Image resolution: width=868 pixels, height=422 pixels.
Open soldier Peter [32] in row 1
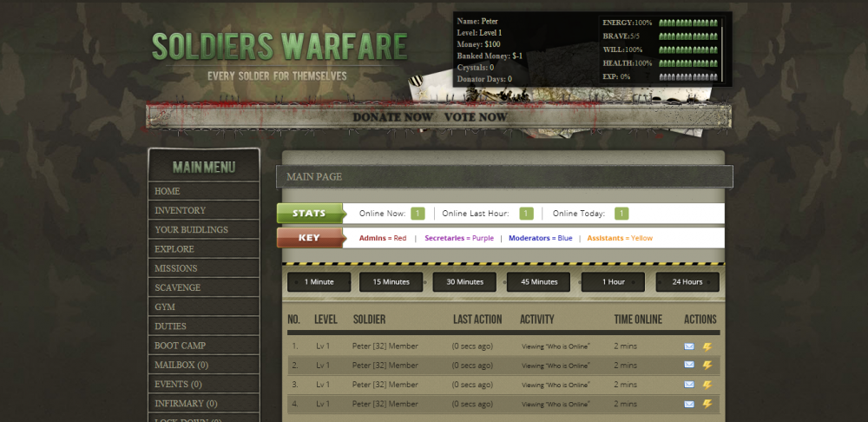point(385,346)
